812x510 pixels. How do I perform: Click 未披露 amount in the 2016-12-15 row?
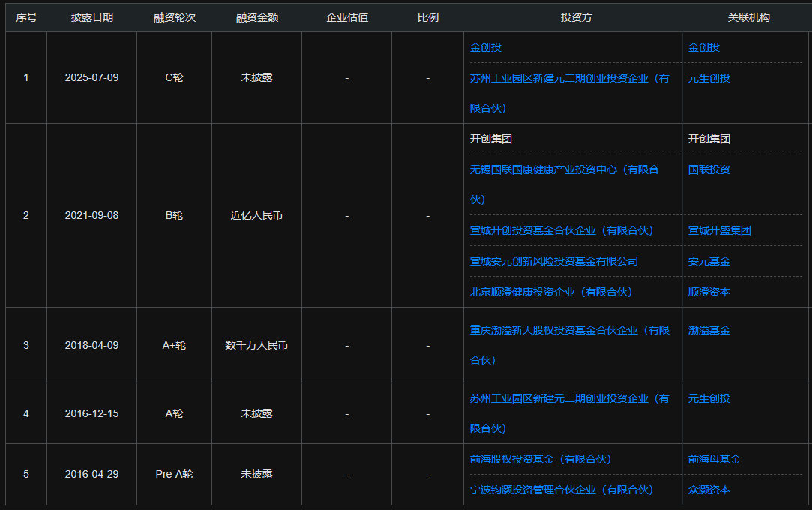[x=256, y=414]
